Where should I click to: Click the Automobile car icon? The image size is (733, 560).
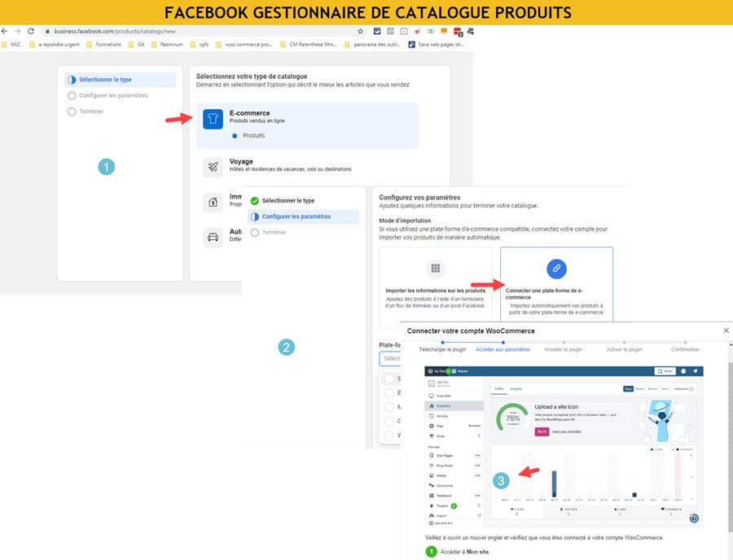click(x=213, y=237)
